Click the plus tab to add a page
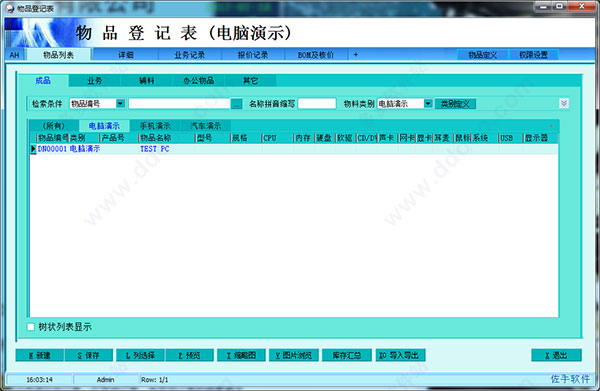The height and width of the screenshot is (391, 600). (355, 55)
